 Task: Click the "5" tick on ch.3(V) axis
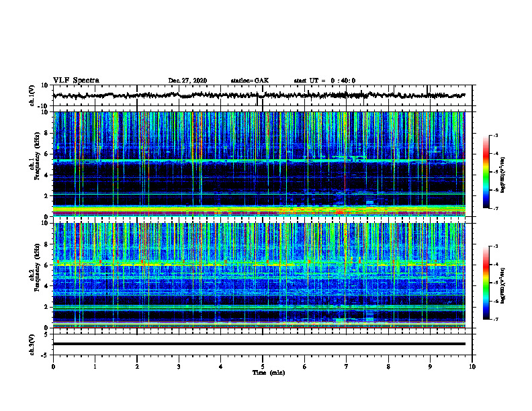(47, 334)
